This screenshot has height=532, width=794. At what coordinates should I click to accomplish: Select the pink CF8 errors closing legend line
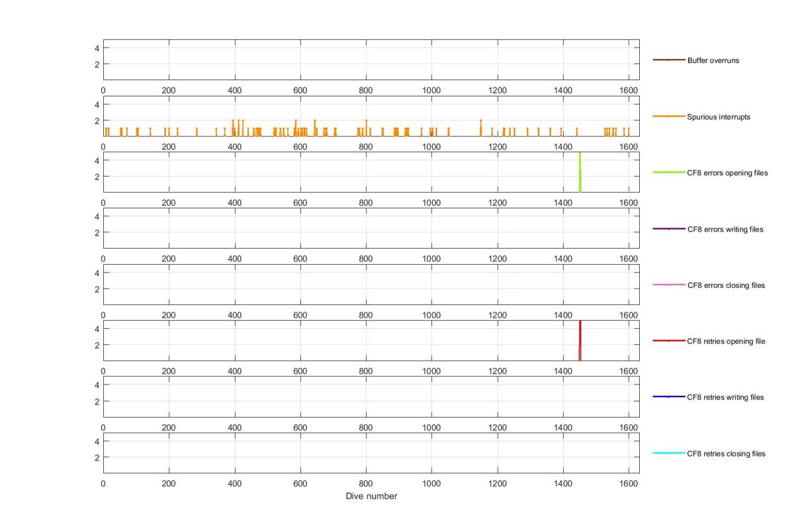tap(669, 285)
